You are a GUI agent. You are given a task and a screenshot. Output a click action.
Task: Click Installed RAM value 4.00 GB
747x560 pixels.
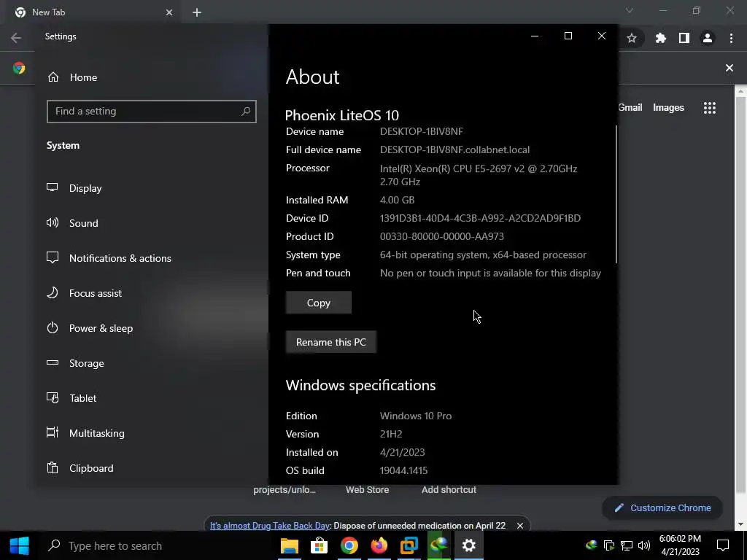click(397, 200)
